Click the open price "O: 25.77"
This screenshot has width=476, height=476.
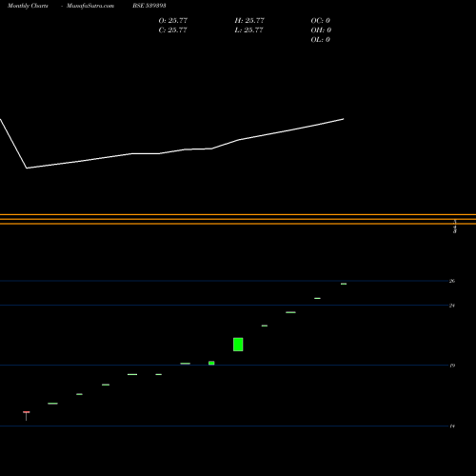click(x=173, y=20)
